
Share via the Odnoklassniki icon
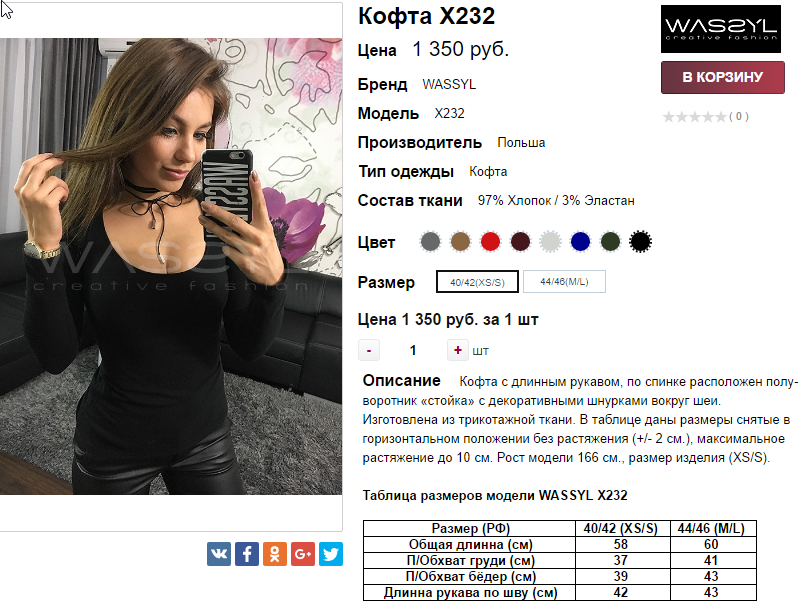click(275, 554)
